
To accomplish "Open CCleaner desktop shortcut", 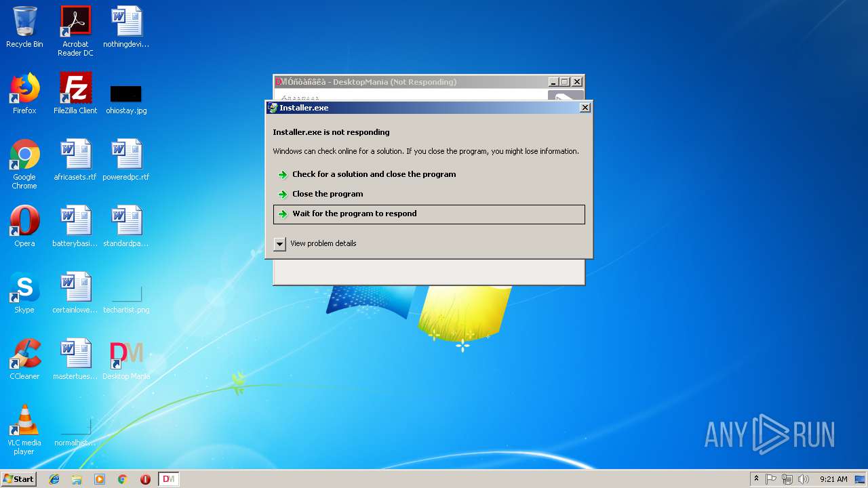I will 24,359.
